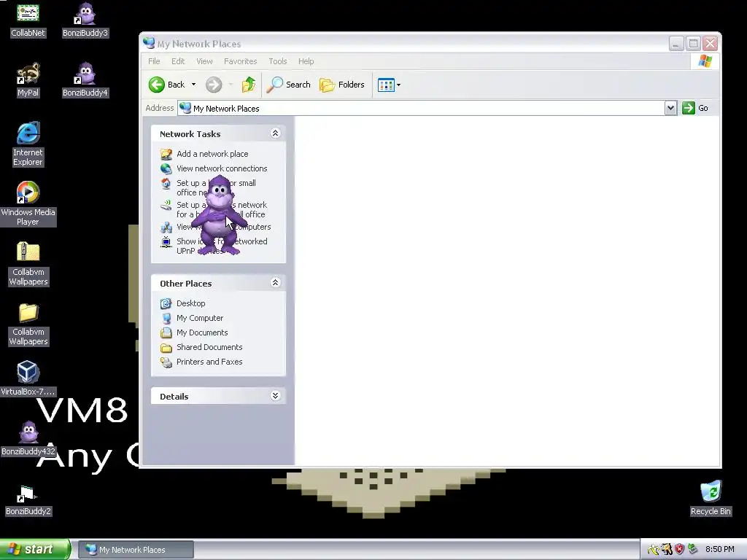The height and width of the screenshot is (560, 747).
Task: Open My Documents from Other Places
Action: 202,332
